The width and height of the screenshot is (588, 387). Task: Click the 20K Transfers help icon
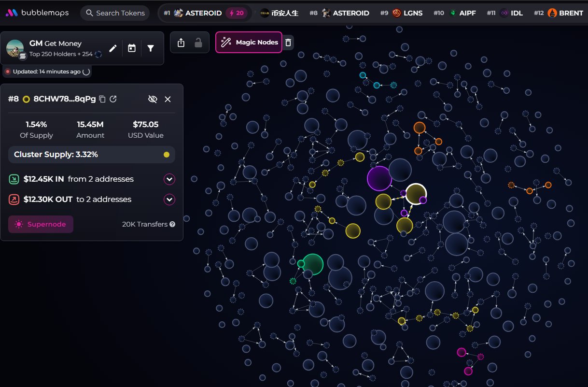click(x=172, y=224)
